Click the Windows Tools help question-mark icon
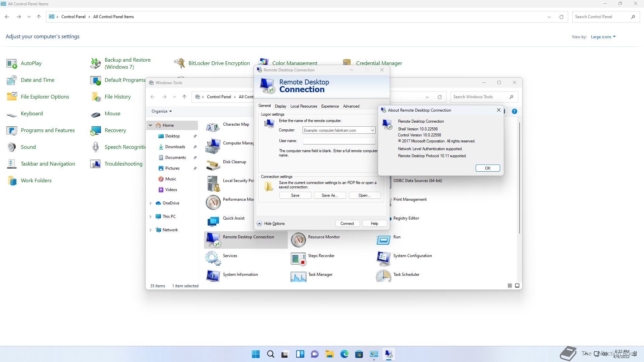The image size is (644, 362). [514, 111]
